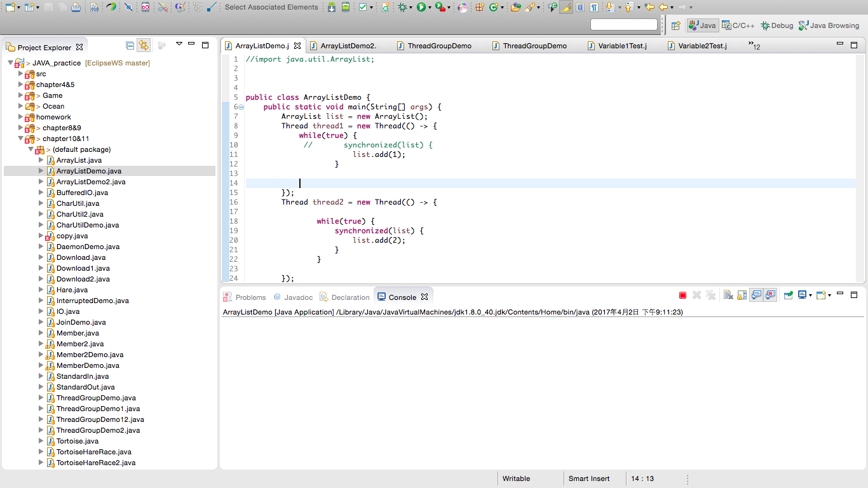Collapse the main method fold marker

point(241,107)
